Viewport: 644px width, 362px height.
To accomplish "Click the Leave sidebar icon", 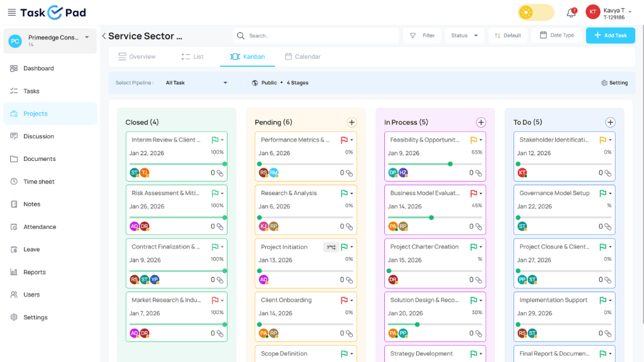I will (x=14, y=249).
